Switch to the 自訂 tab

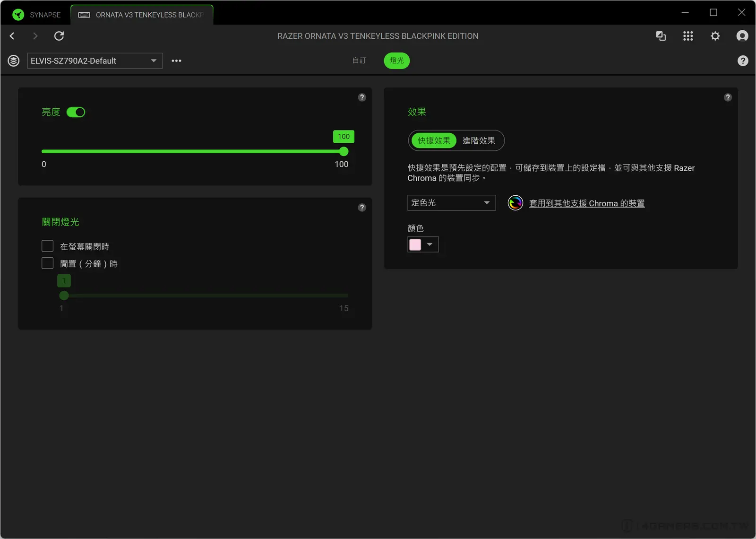click(359, 61)
